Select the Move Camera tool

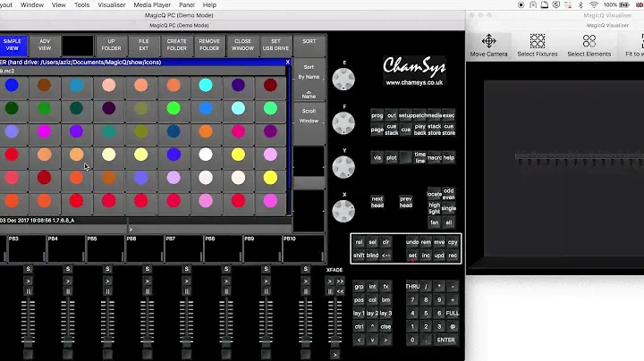pos(489,46)
